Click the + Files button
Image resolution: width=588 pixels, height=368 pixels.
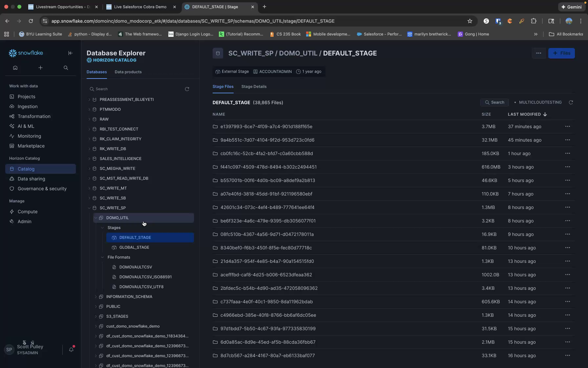pyautogui.click(x=561, y=53)
